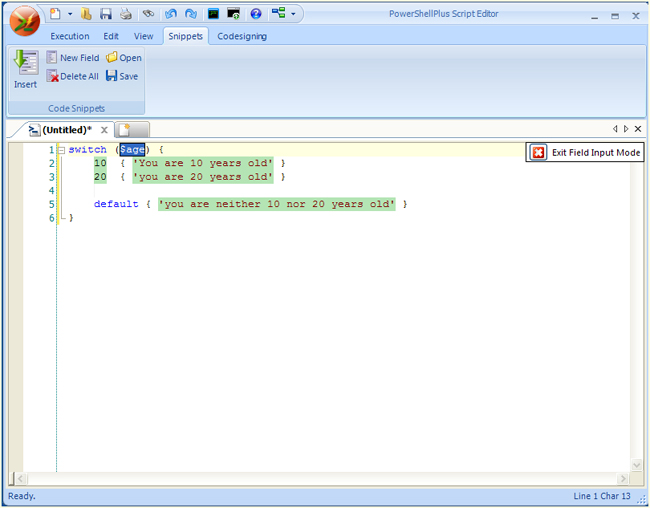This screenshot has height=508, width=650.
Task: Minimize the Script Editor window
Action: tap(595, 16)
